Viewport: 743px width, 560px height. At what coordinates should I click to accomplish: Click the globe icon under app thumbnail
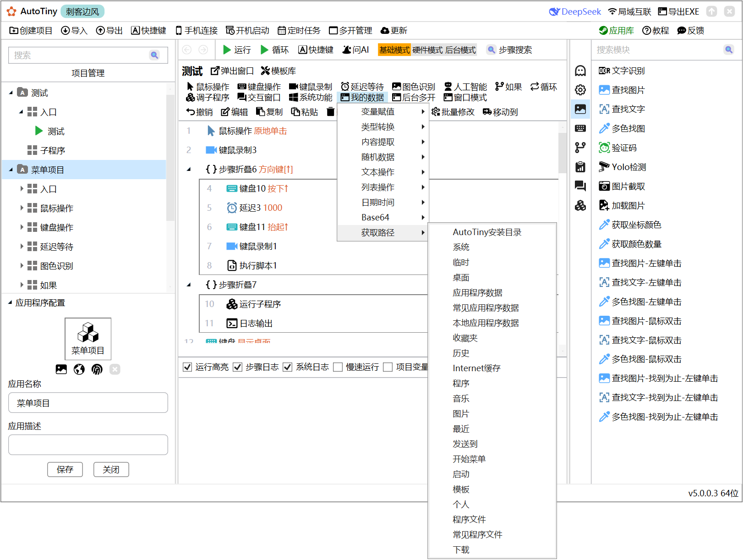[x=79, y=369]
